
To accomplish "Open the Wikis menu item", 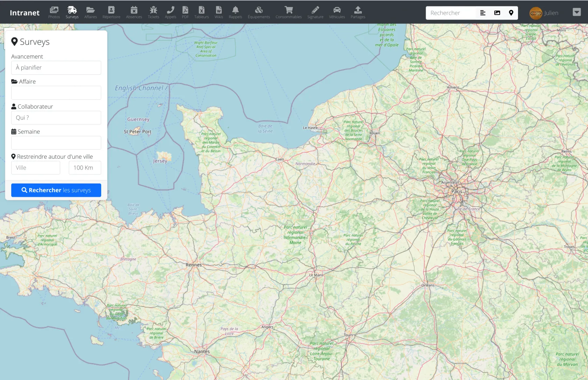I will point(219,12).
